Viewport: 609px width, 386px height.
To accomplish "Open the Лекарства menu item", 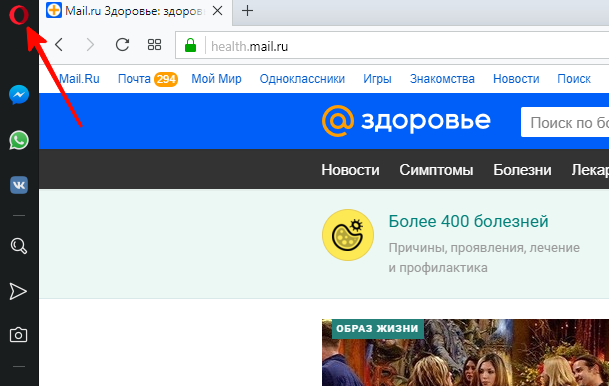I will 590,170.
